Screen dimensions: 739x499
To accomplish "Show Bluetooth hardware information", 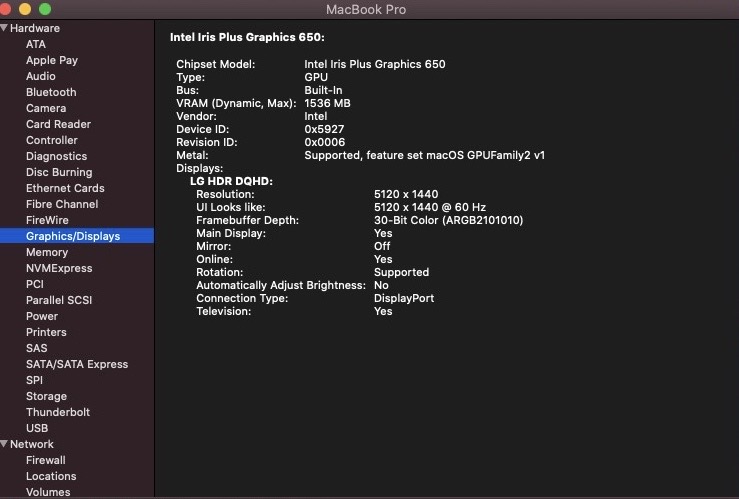I will tap(51, 92).
